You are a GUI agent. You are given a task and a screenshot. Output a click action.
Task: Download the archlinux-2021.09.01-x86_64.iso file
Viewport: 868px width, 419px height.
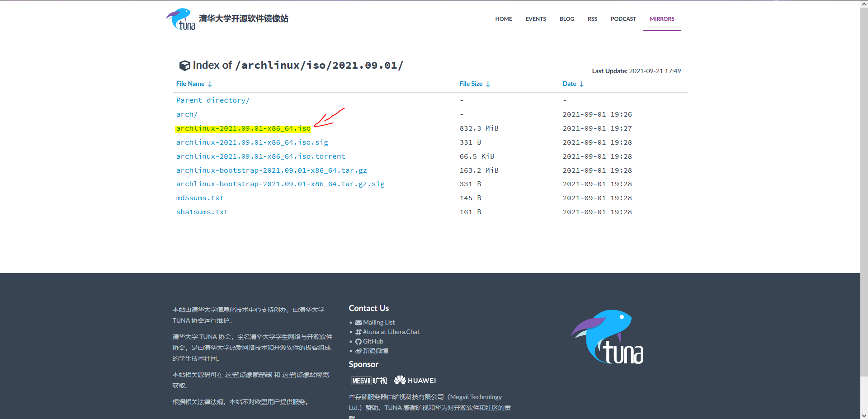pyautogui.click(x=243, y=128)
